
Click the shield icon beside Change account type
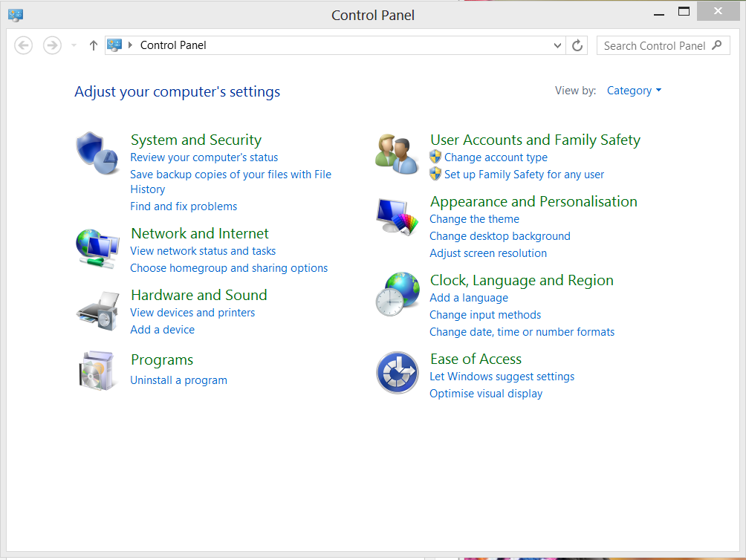(x=435, y=157)
